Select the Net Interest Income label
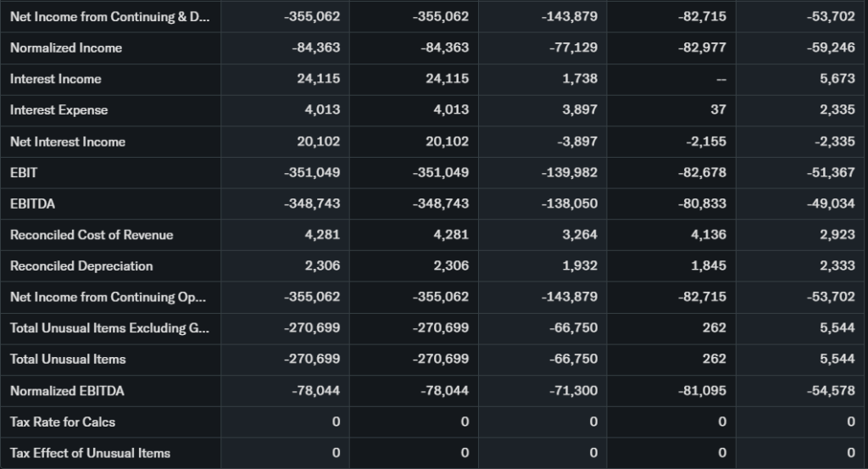868x469 pixels. 68,142
